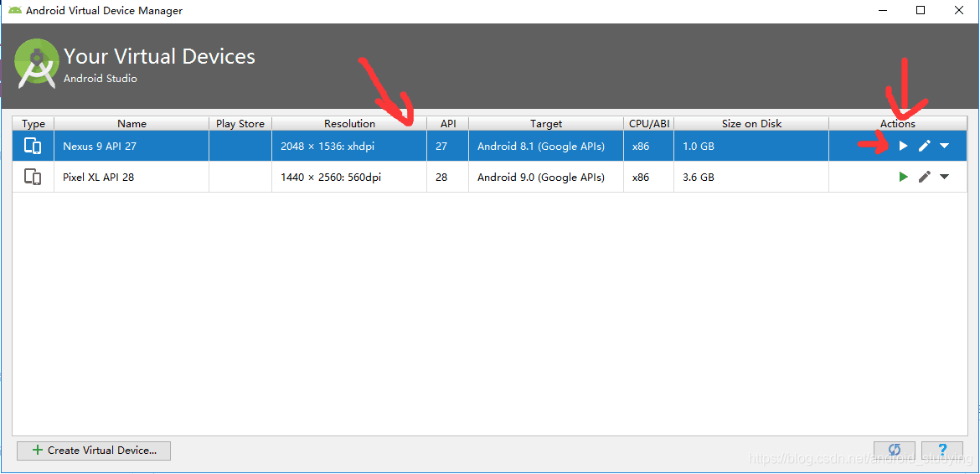Maximize the Android Virtual Device Manager window
This screenshot has height=474, width=980.
click(921, 11)
